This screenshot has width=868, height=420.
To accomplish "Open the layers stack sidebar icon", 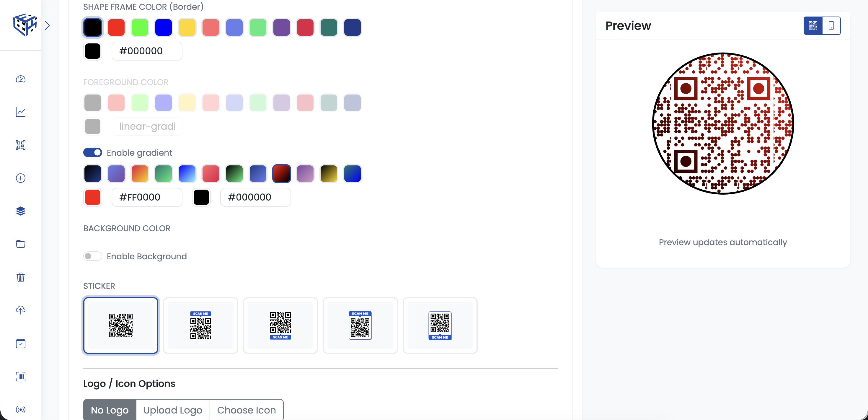I will coord(21,211).
